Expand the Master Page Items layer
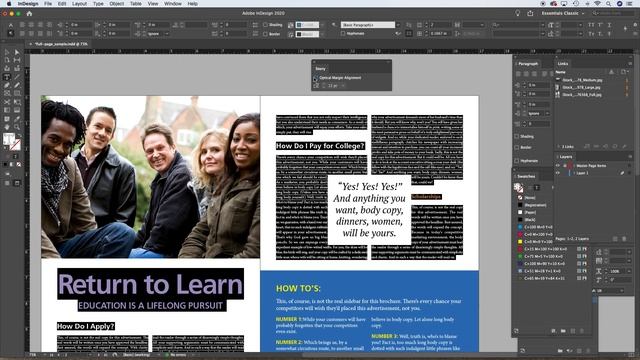The width and height of the screenshot is (640, 360). point(574,166)
